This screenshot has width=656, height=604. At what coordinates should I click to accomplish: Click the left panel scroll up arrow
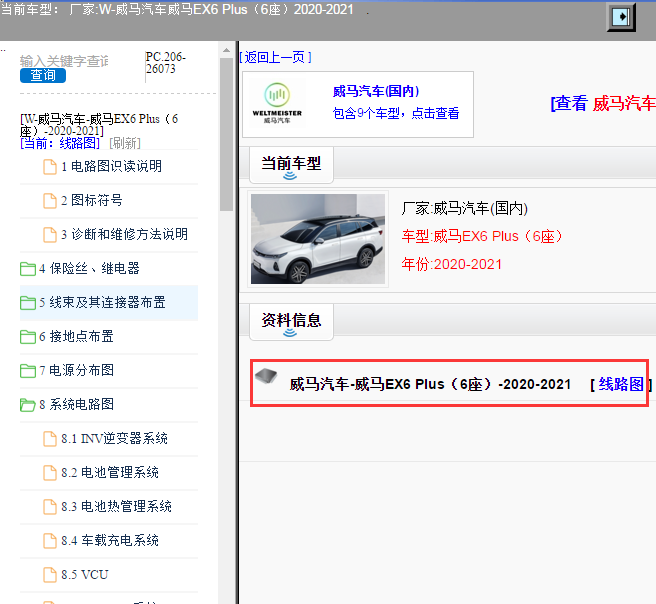[x=226, y=50]
